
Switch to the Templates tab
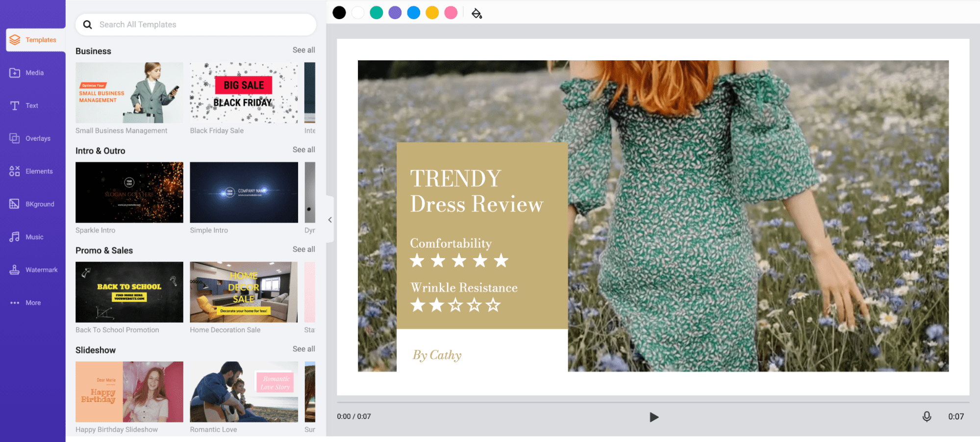pyautogui.click(x=35, y=40)
